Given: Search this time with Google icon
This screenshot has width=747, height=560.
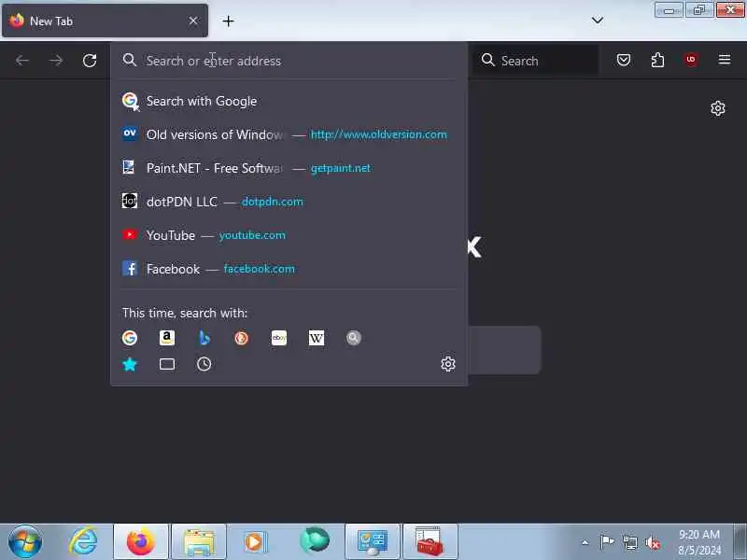Looking at the screenshot, I should point(130,338).
